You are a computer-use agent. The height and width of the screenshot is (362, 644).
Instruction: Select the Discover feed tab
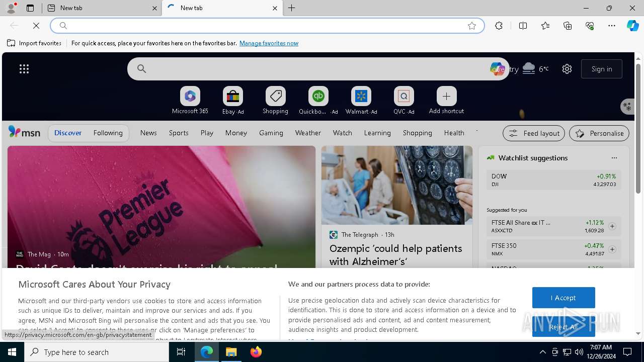68,133
